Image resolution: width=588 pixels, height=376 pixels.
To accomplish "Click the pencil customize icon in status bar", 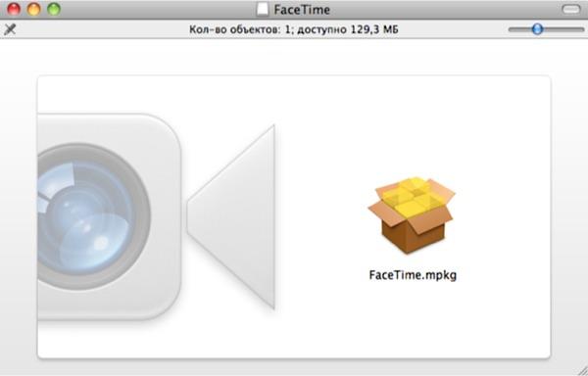I will coord(10,29).
